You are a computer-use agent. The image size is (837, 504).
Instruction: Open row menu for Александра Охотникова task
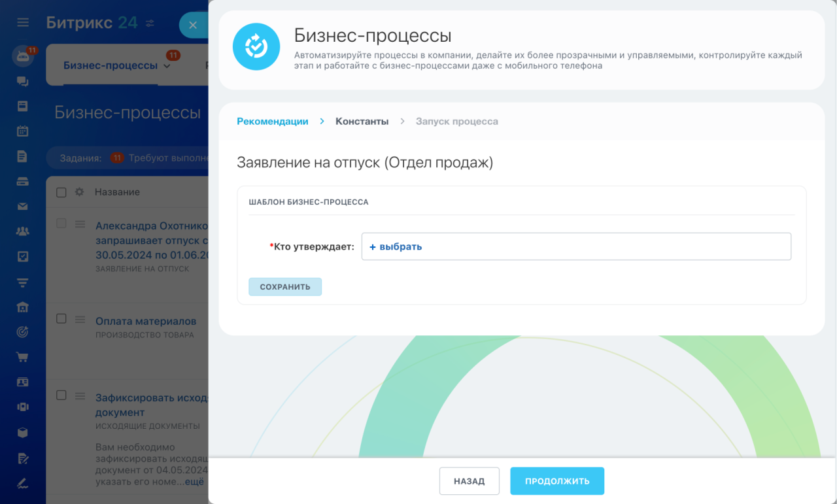coord(80,224)
